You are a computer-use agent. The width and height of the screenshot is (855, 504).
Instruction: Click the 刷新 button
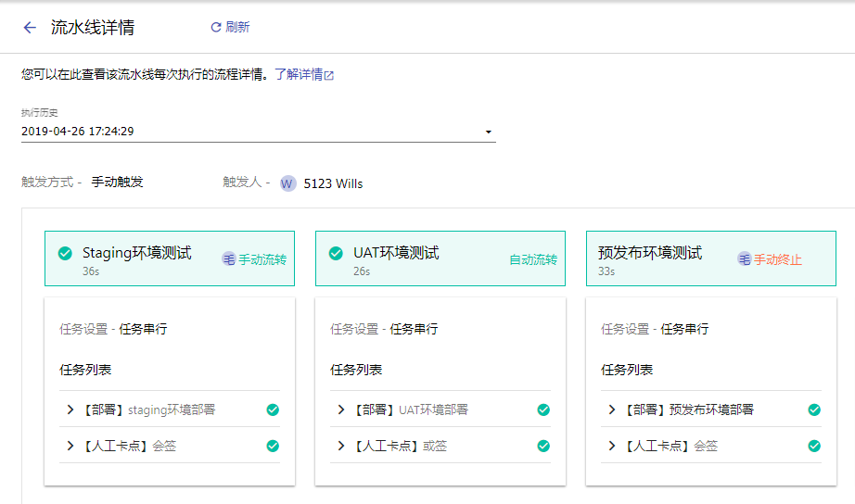point(230,27)
